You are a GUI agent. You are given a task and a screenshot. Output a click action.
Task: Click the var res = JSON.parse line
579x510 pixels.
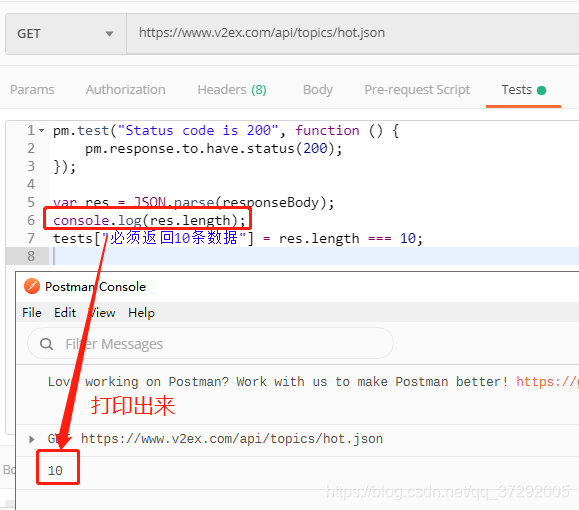pos(193,202)
